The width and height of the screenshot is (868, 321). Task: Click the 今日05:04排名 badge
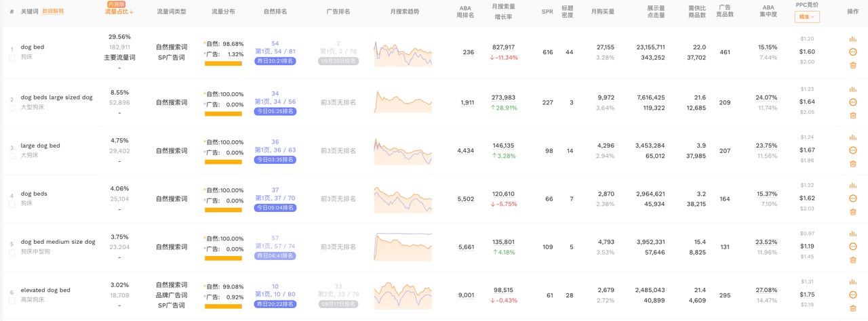click(x=275, y=207)
